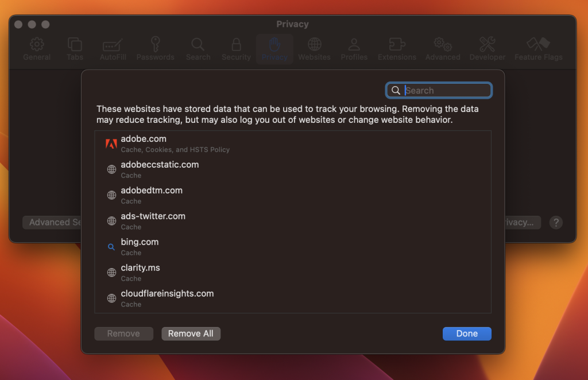588x380 pixels.
Task: Open the Tabs preferences icon
Action: pos(75,45)
